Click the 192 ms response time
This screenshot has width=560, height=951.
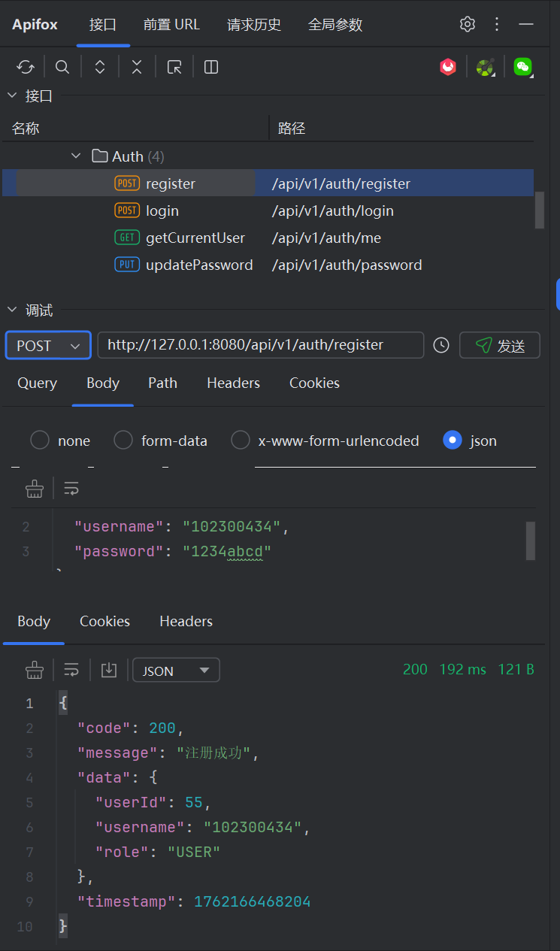point(462,669)
